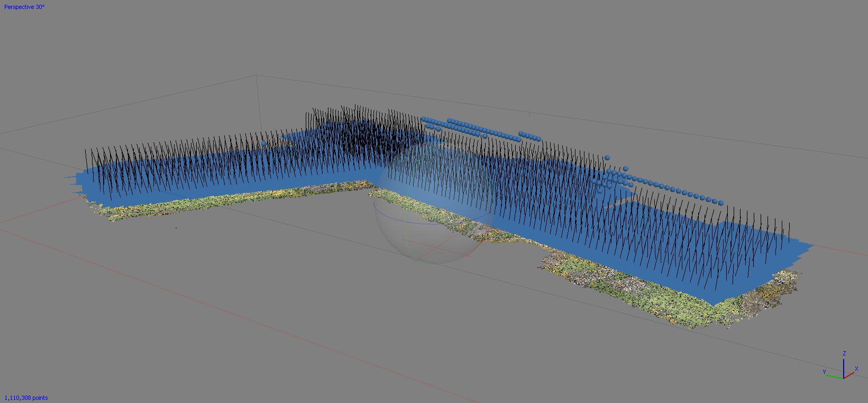
Task: Click the blue Z axis on the orientation gizmo
Action: (x=844, y=366)
